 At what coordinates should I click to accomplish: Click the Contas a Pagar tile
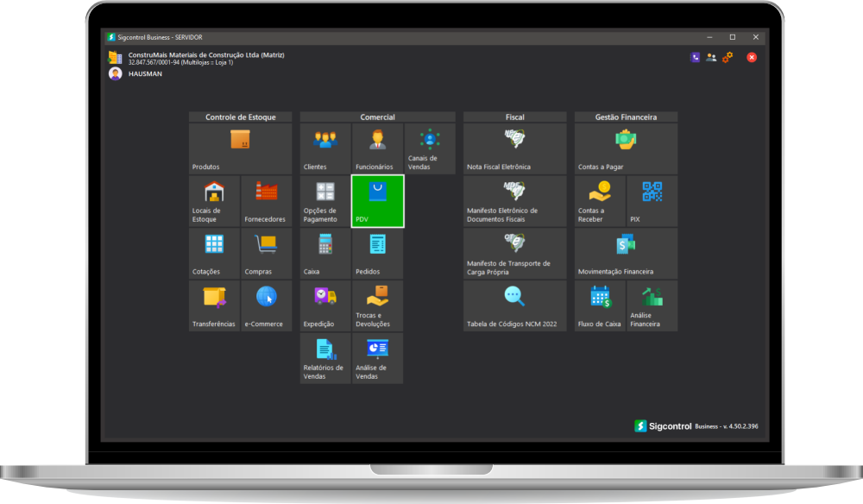tap(626, 148)
